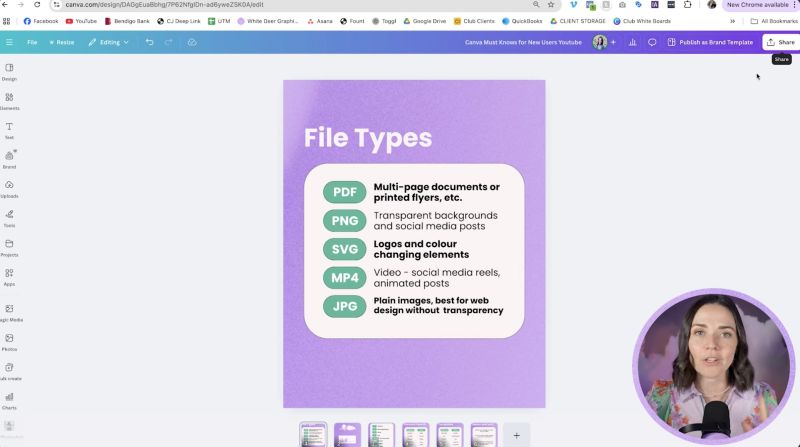Open the Resize option

pyautogui.click(x=62, y=42)
